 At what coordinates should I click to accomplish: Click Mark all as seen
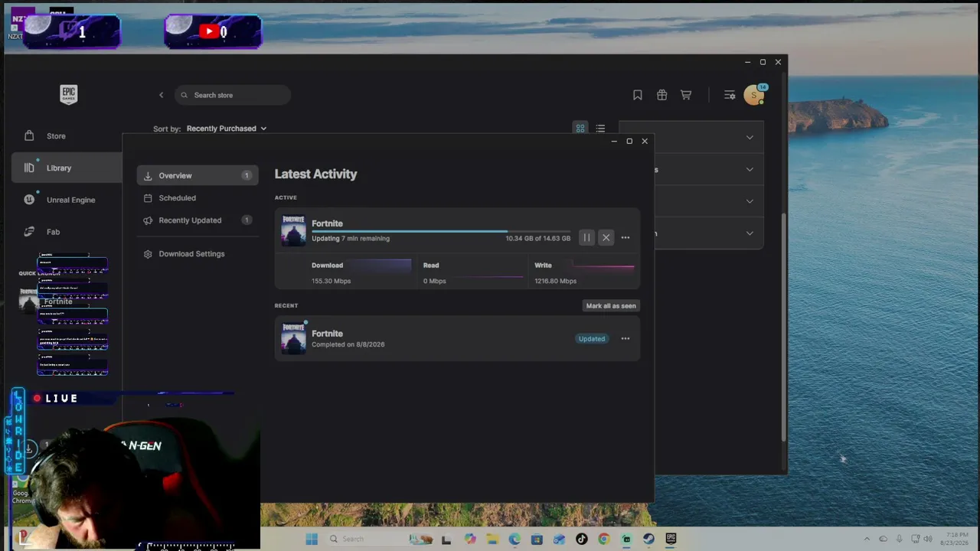point(611,306)
